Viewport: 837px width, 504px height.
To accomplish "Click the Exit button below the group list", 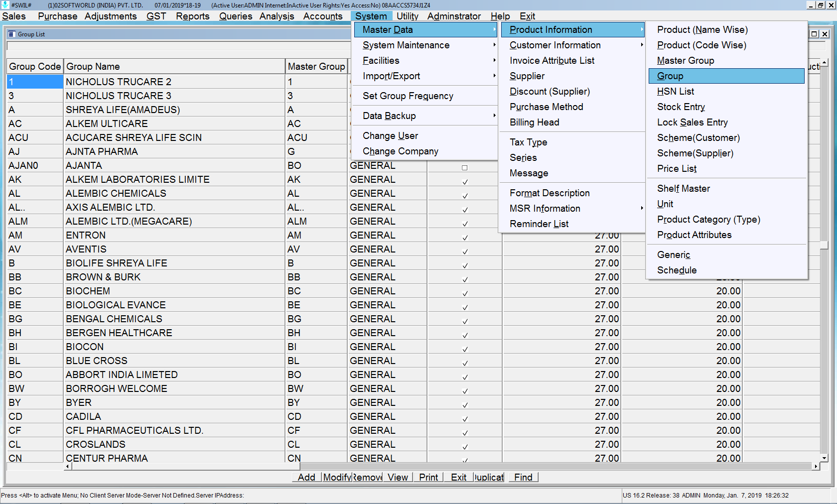I will pos(458,477).
